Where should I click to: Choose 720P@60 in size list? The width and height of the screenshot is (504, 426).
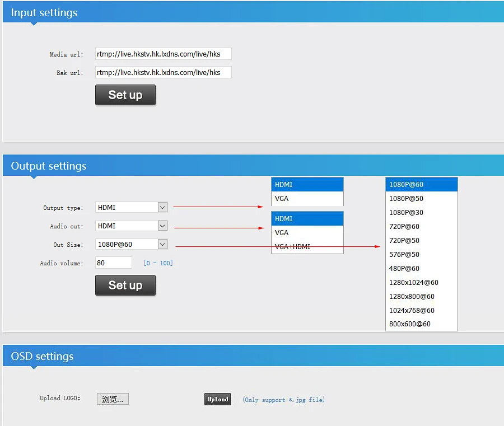click(x=421, y=227)
